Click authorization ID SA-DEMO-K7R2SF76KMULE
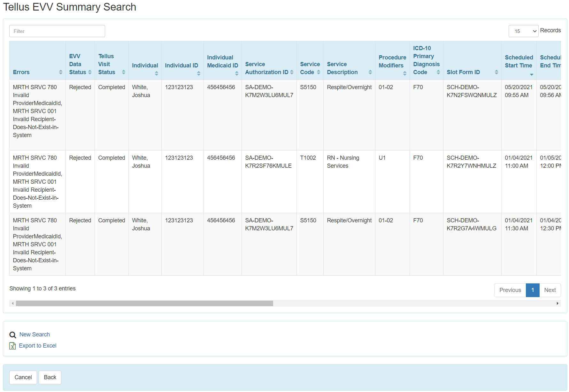This screenshot has width=569, height=392. tap(268, 162)
